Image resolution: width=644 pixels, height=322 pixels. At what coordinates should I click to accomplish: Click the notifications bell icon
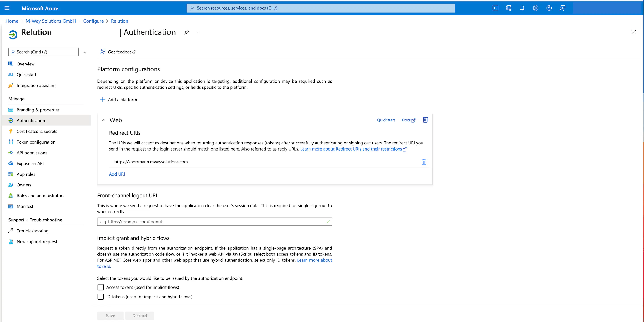pos(522,8)
